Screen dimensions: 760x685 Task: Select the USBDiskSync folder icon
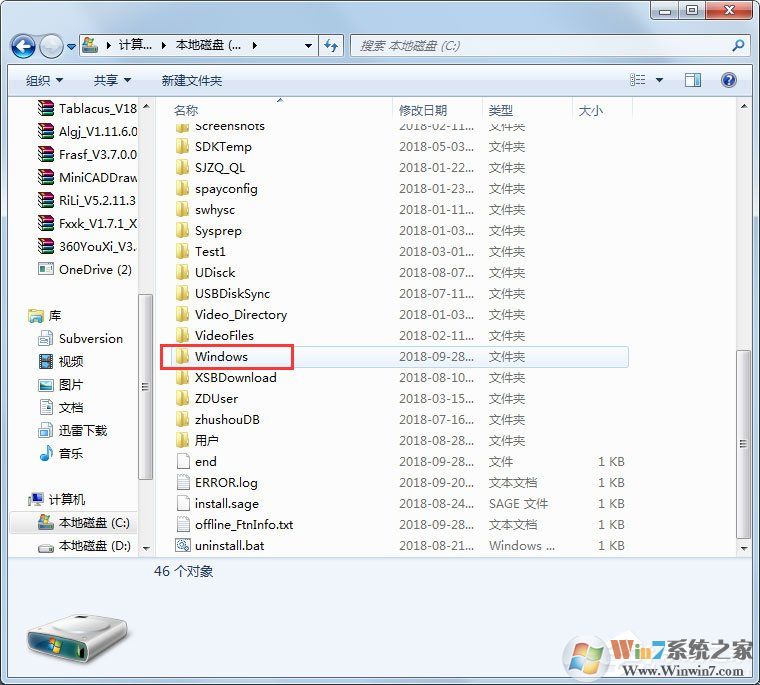[182, 293]
